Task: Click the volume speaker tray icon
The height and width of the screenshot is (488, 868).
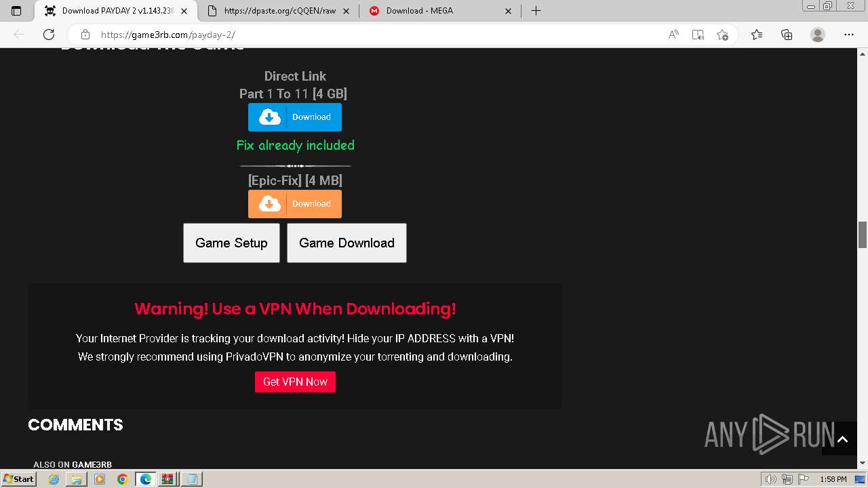Action: 771,479
